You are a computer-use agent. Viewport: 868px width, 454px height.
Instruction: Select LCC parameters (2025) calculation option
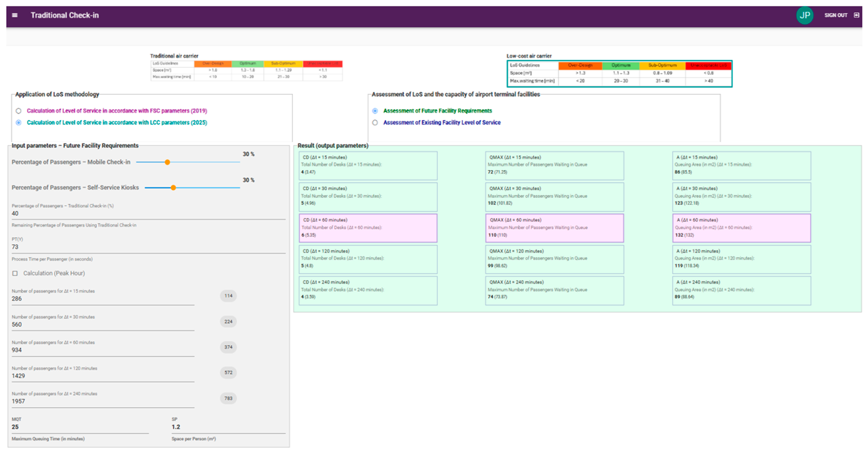19,123
